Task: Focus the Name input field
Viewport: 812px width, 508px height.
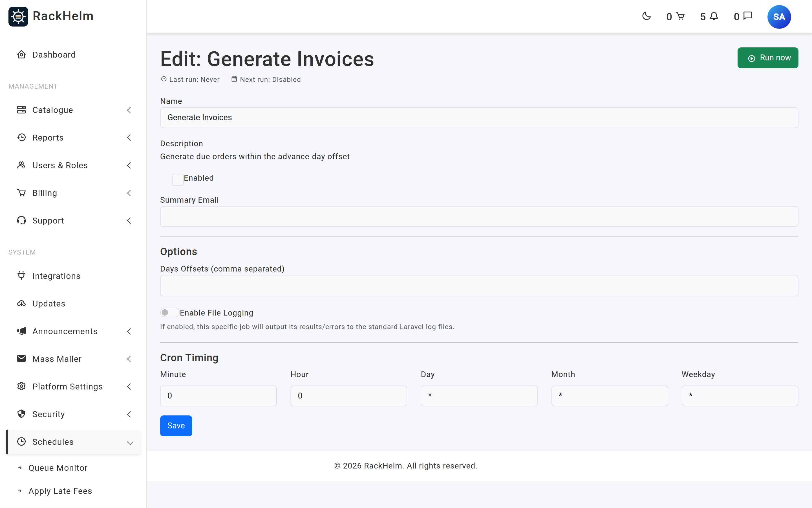Action: [x=479, y=118]
